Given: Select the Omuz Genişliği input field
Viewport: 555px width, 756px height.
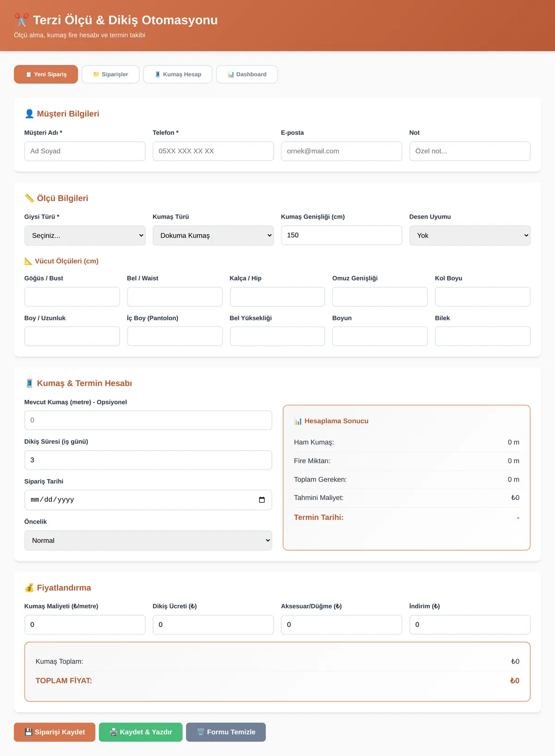Looking at the screenshot, I should [380, 297].
